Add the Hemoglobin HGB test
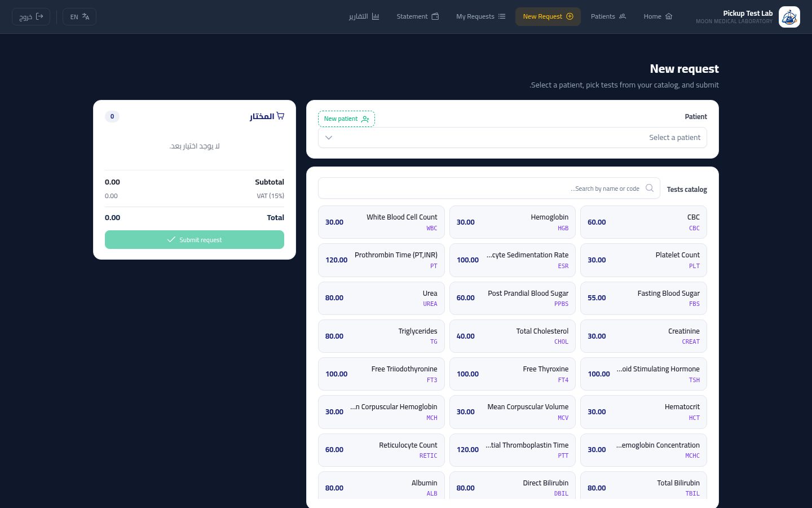Screen dimensions: 812x508 [x=513, y=222]
